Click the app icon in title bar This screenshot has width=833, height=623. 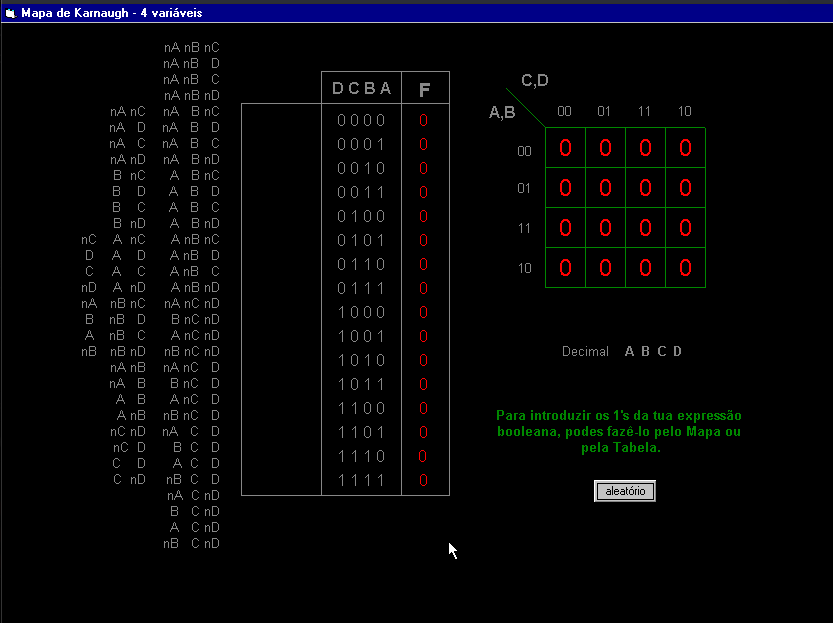click(x=11, y=13)
